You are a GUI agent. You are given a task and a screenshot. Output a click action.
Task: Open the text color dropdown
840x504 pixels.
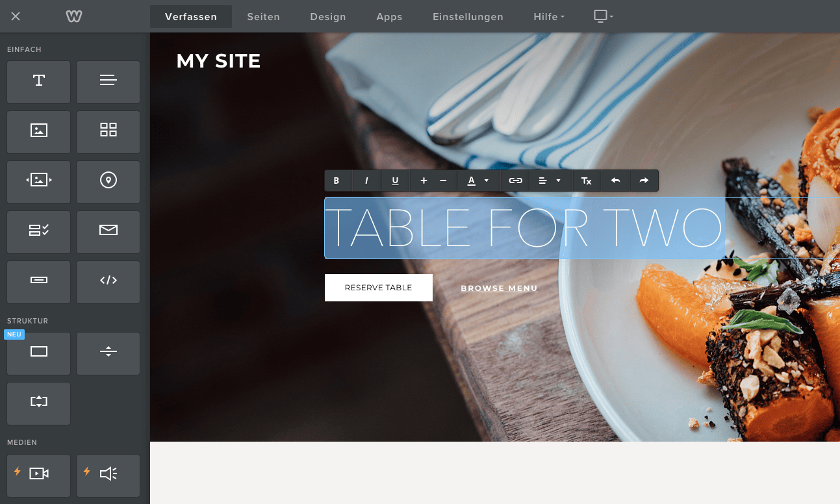[x=478, y=181]
